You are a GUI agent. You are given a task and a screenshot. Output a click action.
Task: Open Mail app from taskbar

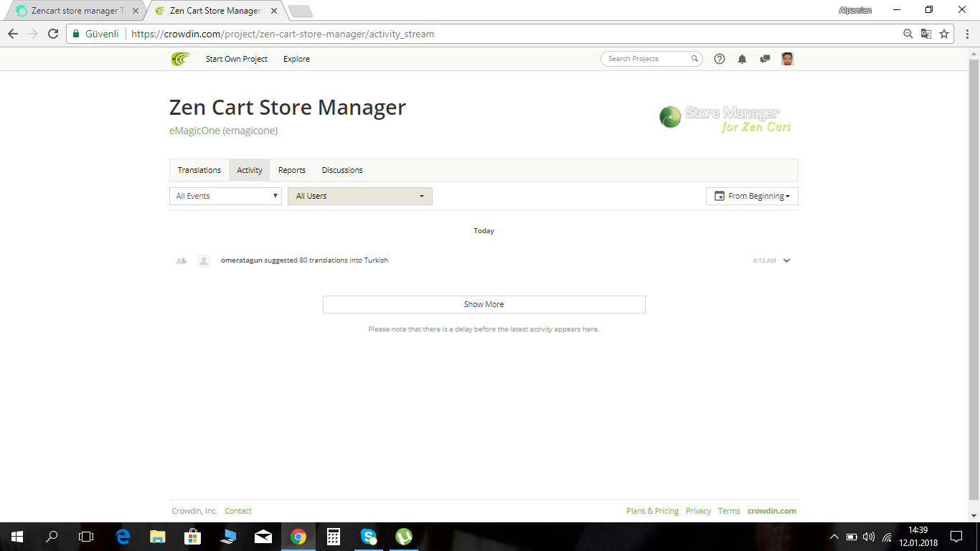coord(263,537)
